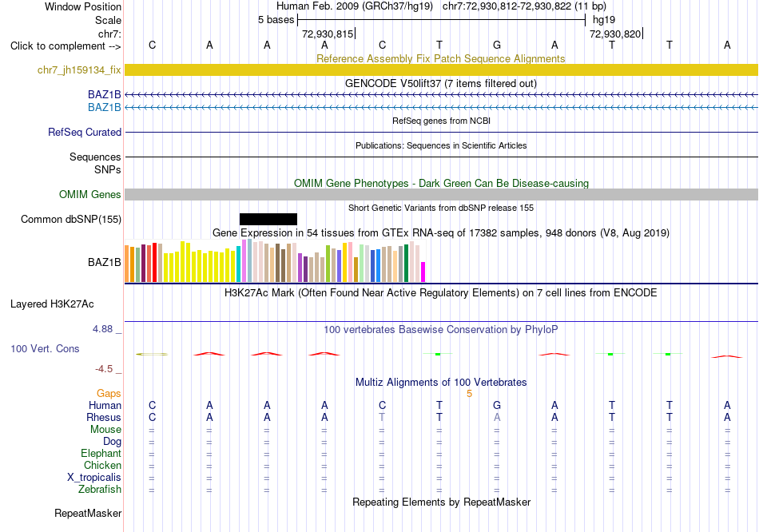Screen dimensions: 759x532
Task: Open 'GENCODE V50lift37 (7 items filtered out)' title
Action: pos(441,83)
